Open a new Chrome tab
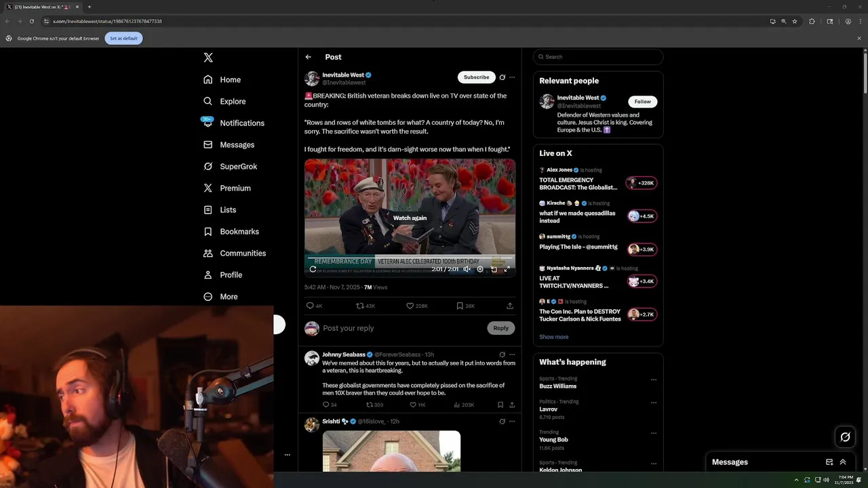Image resolution: width=868 pixels, height=488 pixels. 89,7
